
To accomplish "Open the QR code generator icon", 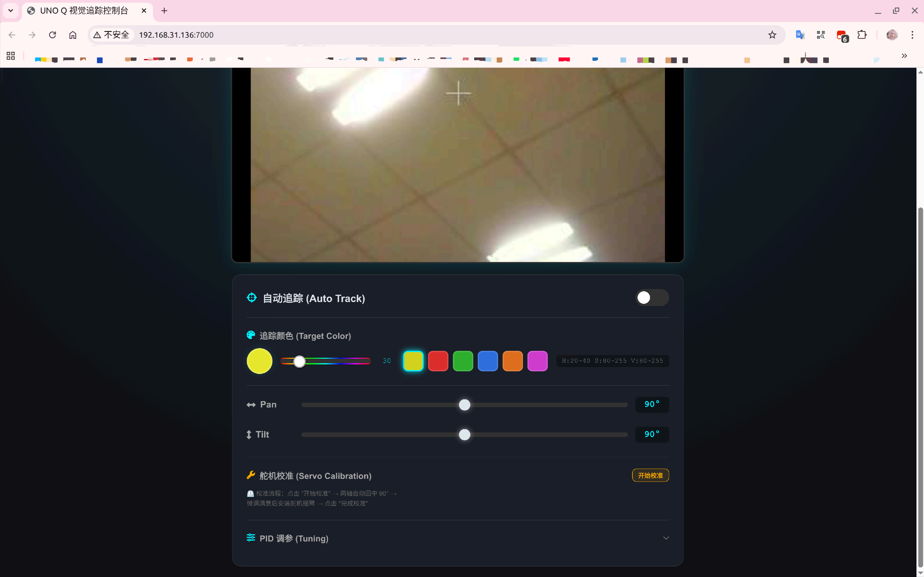I will pyautogui.click(x=821, y=35).
